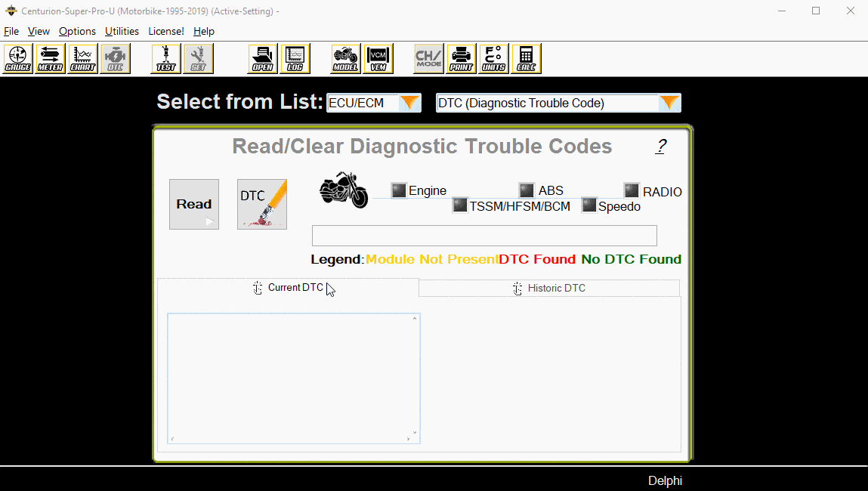868x491 pixels.
Task: Open the VCM toolbar icon
Action: 378,59
